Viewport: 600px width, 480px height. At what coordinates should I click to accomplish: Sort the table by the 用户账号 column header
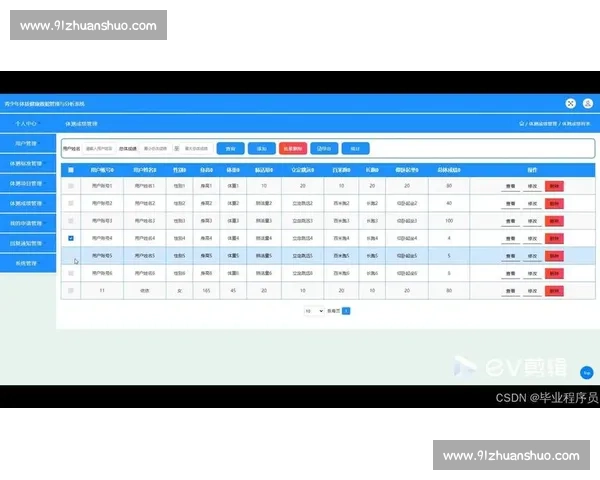(102, 170)
